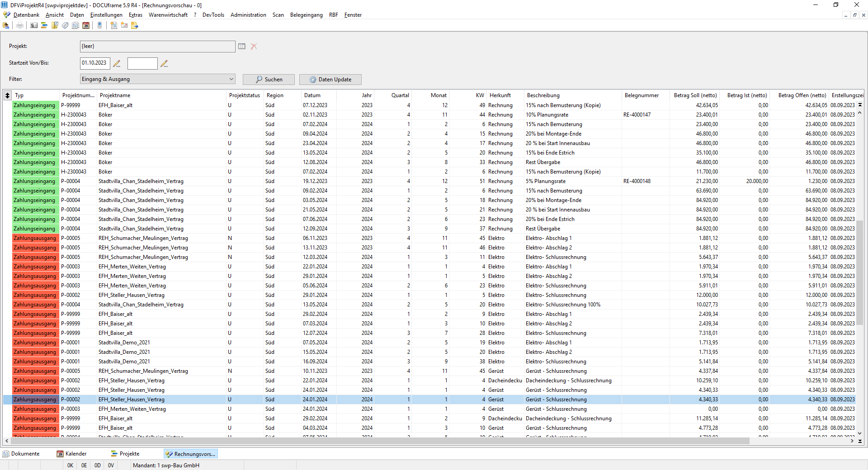The height and width of the screenshot is (470, 868).
Task: Click pencil icon next to start date 01.10.2023
Action: coord(117,64)
